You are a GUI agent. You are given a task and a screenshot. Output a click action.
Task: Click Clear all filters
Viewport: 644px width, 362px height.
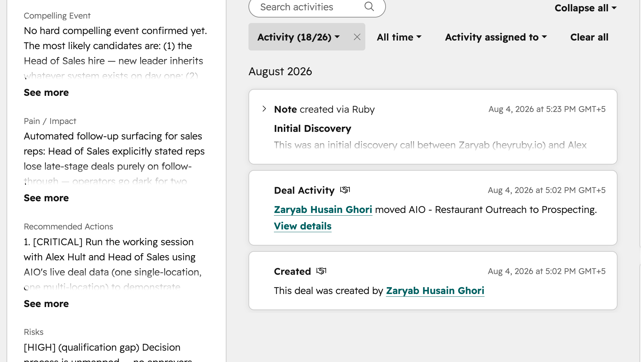[589, 37]
